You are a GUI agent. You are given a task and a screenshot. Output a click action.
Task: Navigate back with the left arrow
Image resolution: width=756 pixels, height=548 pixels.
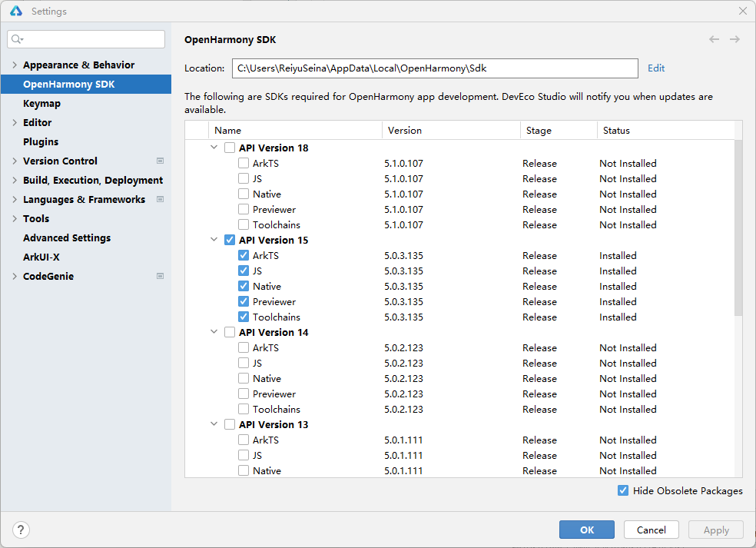(x=714, y=39)
